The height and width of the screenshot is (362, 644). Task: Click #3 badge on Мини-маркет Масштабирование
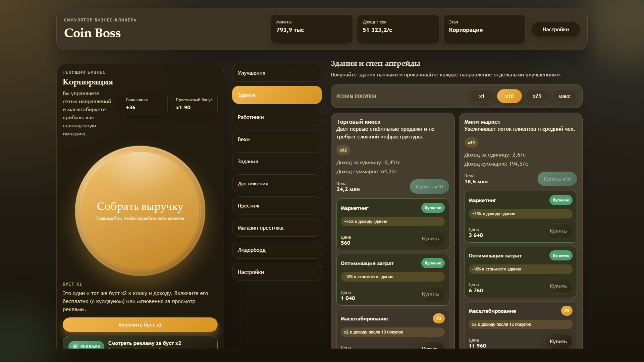pos(567,311)
